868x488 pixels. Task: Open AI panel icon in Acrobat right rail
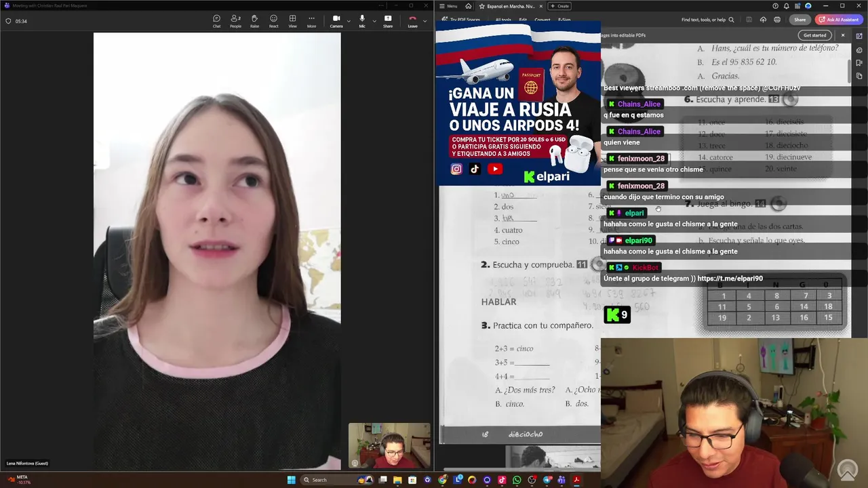[x=859, y=36]
